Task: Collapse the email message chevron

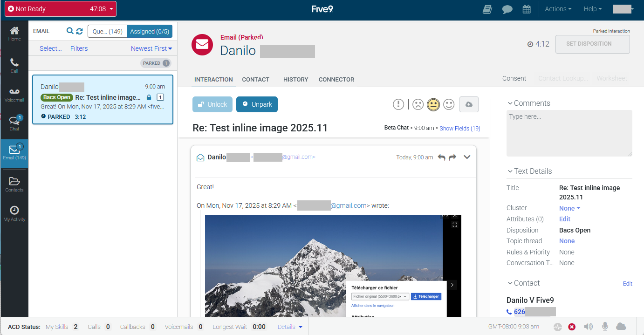Action: 467,157
